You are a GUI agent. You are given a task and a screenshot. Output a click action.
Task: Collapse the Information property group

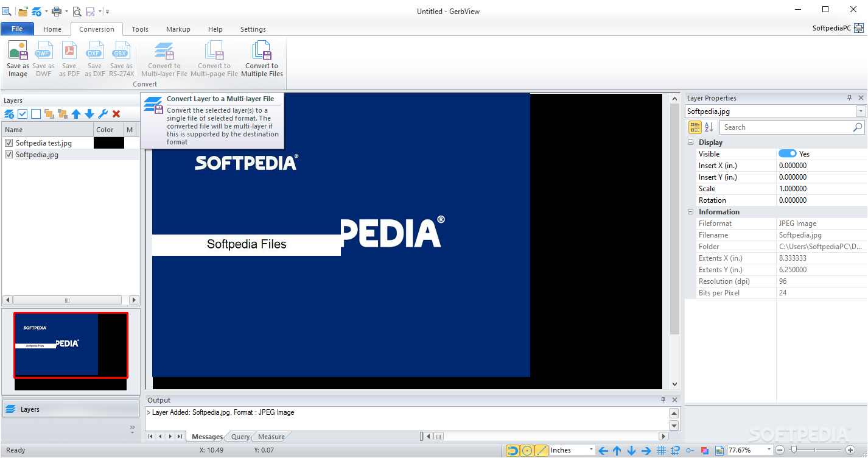coord(691,212)
